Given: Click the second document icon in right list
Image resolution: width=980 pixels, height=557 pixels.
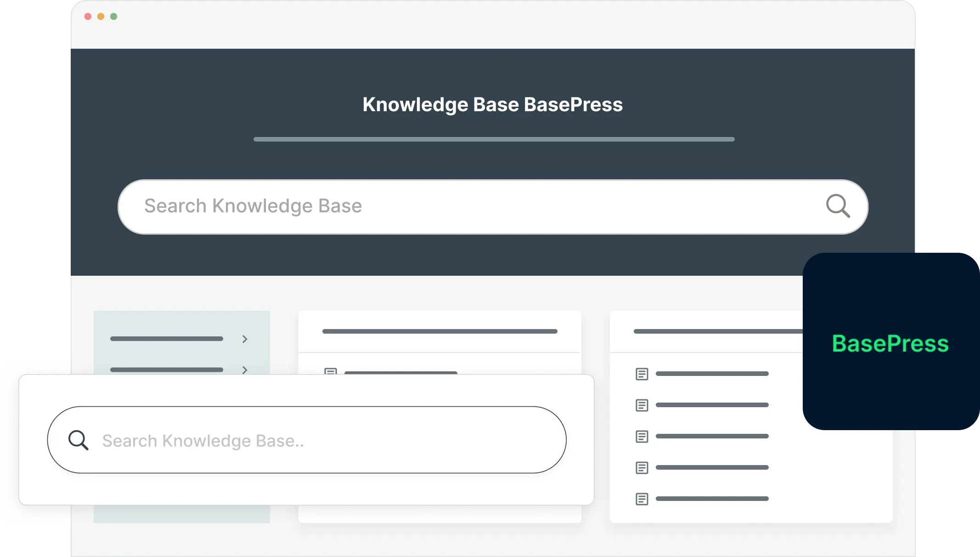Looking at the screenshot, I should [x=642, y=405].
